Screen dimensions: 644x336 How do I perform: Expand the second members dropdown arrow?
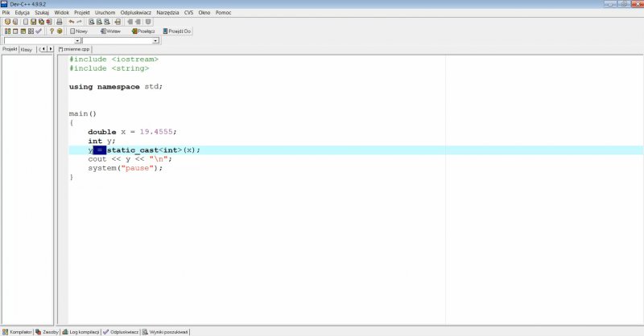pos(154,40)
